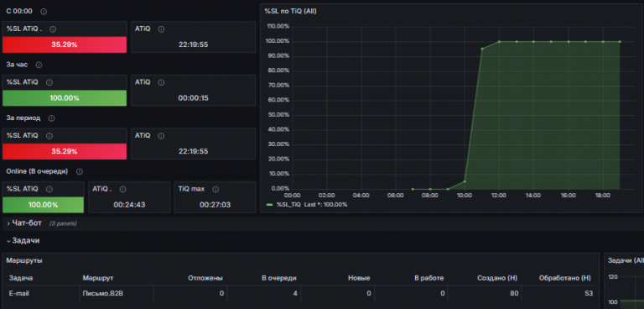The width and height of the screenshot is (644, 309).
Task: Click the red 35.29% value in С 00:00 section
Action: [x=65, y=45]
